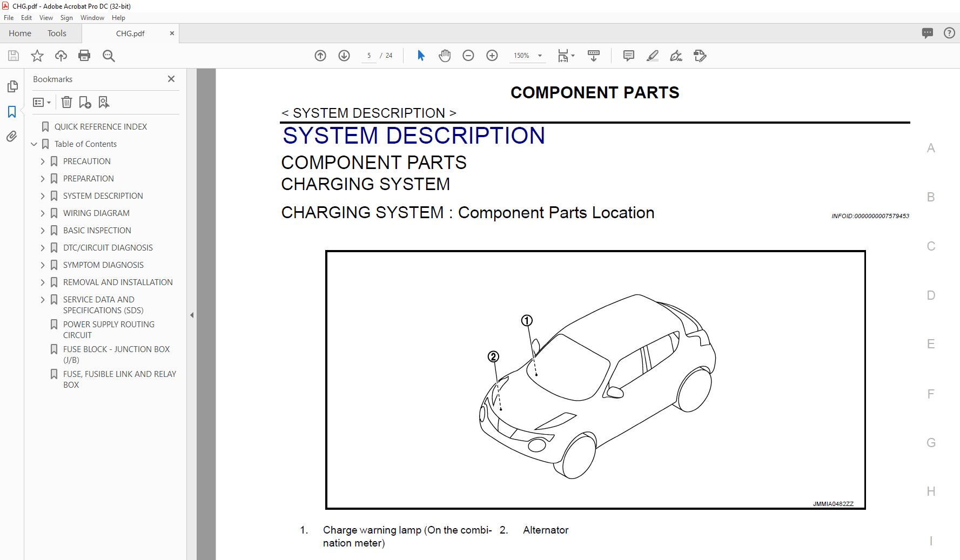The height and width of the screenshot is (560, 960).
Task: Expand the SERVICE DATA AND SPECIFICATIONS bookmark
Action: pyautogui.click(x=43, y=300)
